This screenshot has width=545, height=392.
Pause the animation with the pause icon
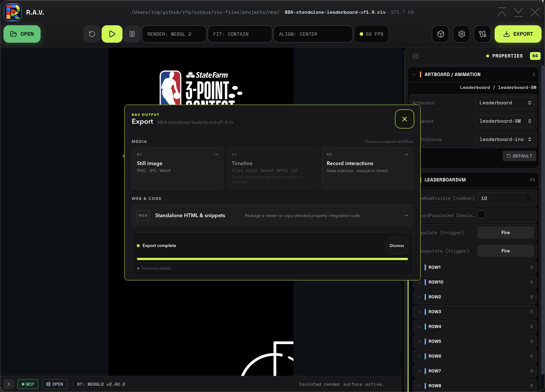coord(132,34)
